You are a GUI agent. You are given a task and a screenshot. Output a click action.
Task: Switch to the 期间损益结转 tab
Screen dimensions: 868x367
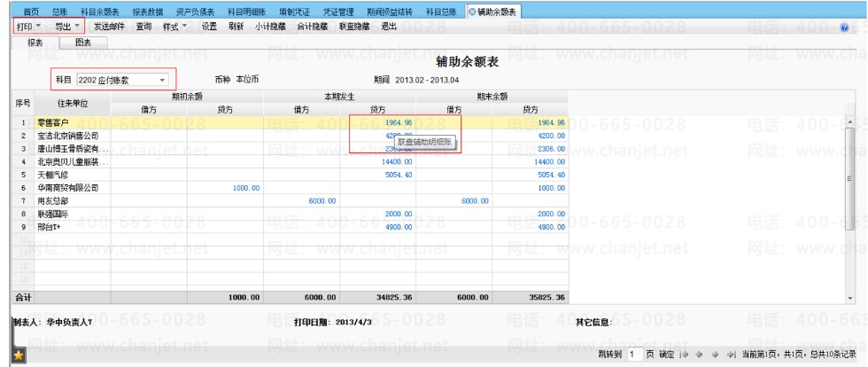pyautogui.click(x=391, y=12)
